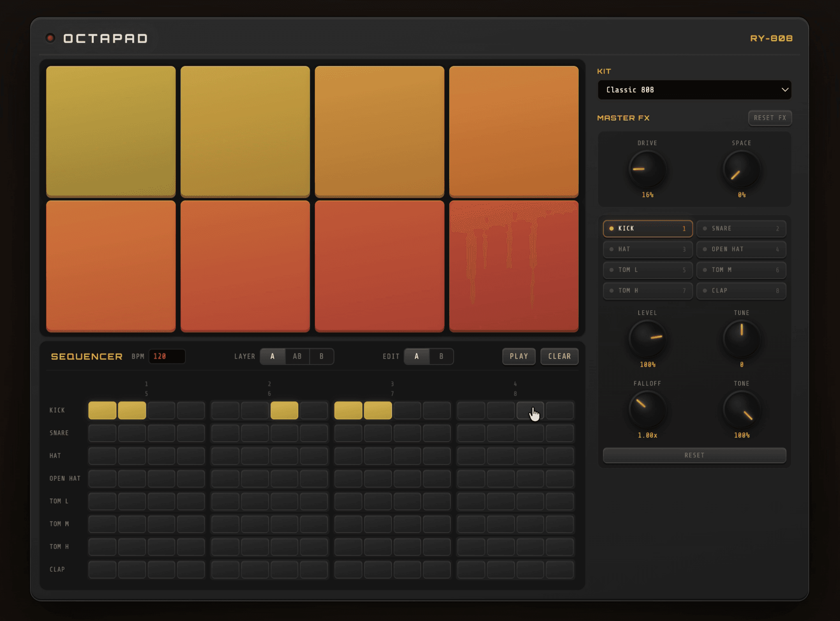Tap the top-left yellow drum pad
This screenshot has width=840, height=621.
111,131
